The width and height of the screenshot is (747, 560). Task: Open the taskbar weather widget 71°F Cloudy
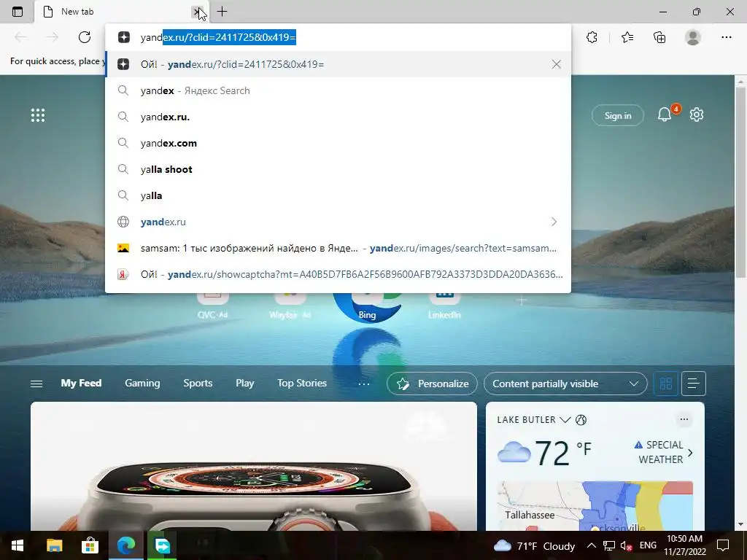(x=534, y=545)
